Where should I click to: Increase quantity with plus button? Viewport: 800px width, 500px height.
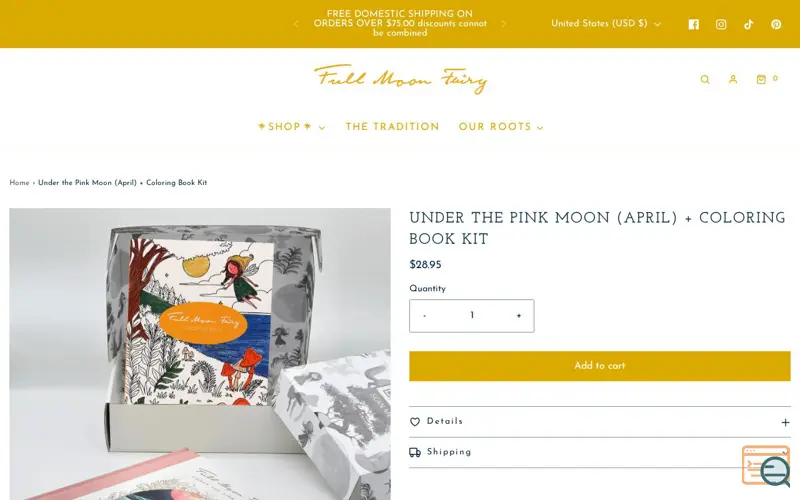[519, 316]
